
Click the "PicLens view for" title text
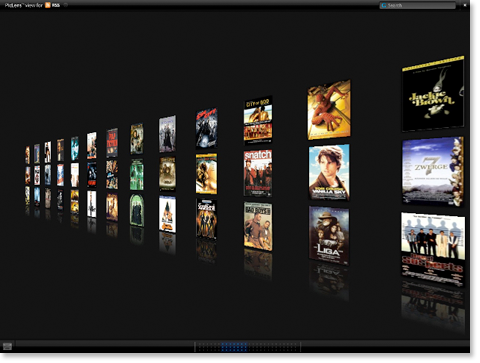[24, 5]
